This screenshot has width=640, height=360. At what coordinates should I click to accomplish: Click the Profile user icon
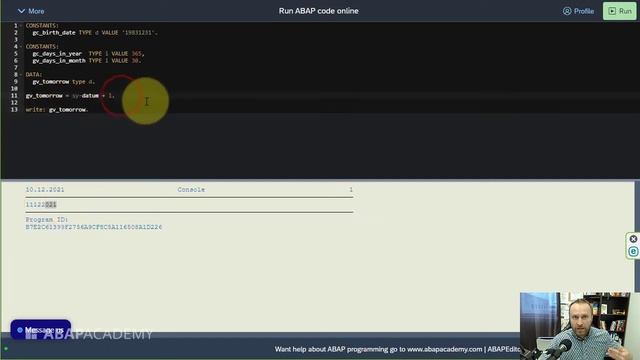pyautogui.click(x=567, y=11)
